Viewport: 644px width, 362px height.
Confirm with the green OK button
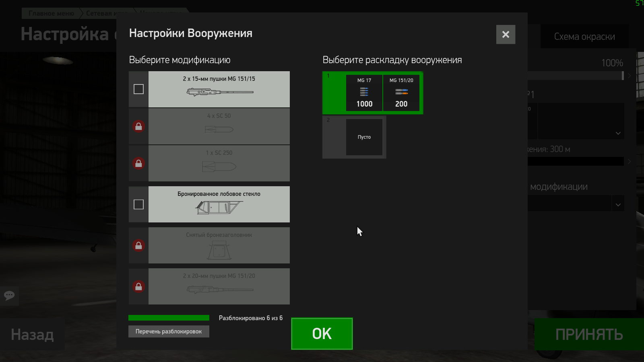[322, 334]
